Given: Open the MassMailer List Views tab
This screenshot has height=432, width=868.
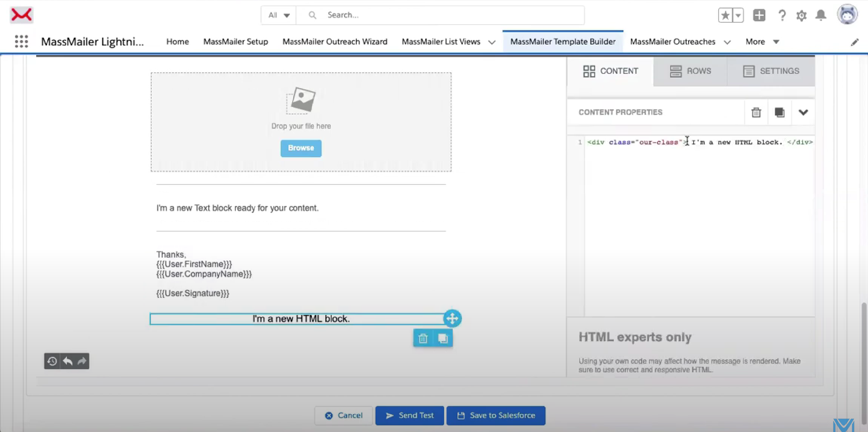Looking at the screenshot, I should click(x=441, y=42).
